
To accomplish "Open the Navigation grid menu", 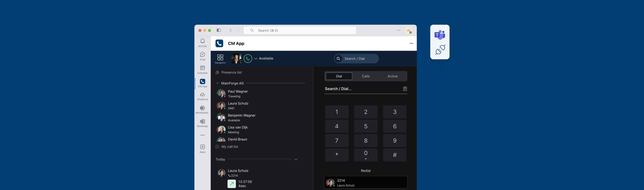I will (x=220, y=59).
